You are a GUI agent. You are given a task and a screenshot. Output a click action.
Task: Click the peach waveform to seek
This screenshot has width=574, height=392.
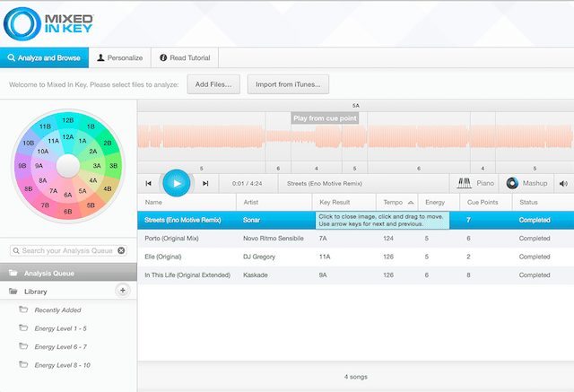pyautogui.click(x=355, y=136)
